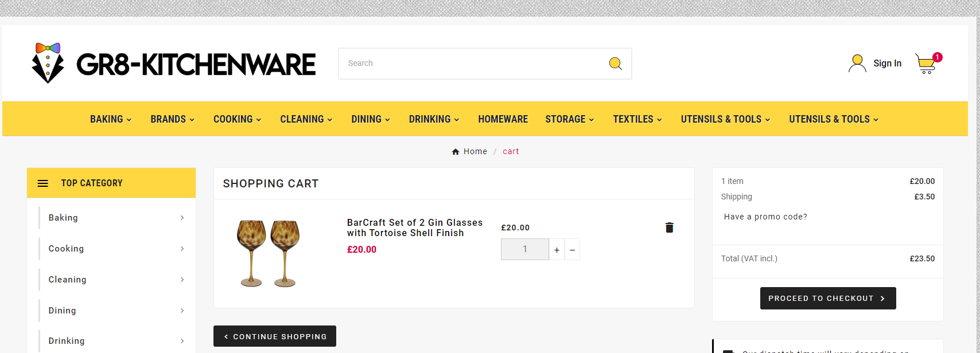The height and width of the screenshot is (353, 980).
Task: Open the Drinking dropdown menu
Action: [434, 119]
